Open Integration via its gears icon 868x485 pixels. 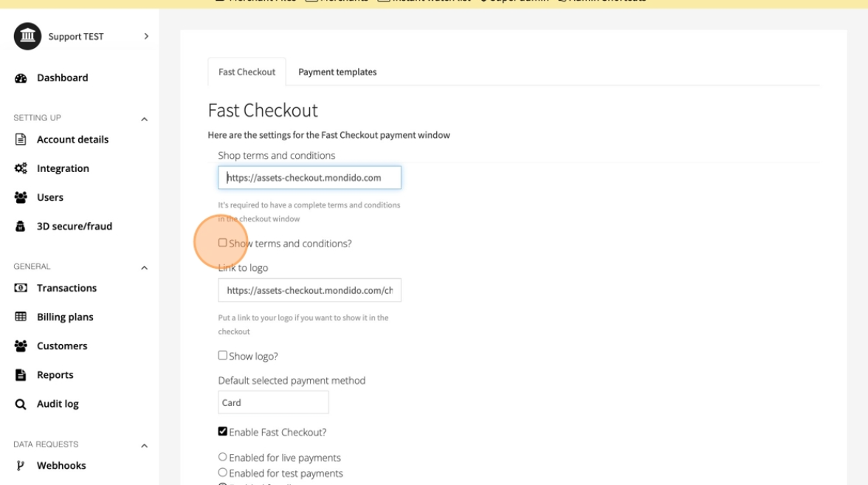[x=21, y=168]
